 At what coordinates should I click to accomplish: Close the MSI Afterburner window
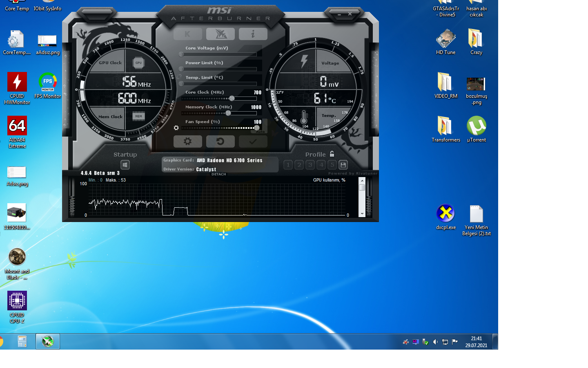coord(350,14)
